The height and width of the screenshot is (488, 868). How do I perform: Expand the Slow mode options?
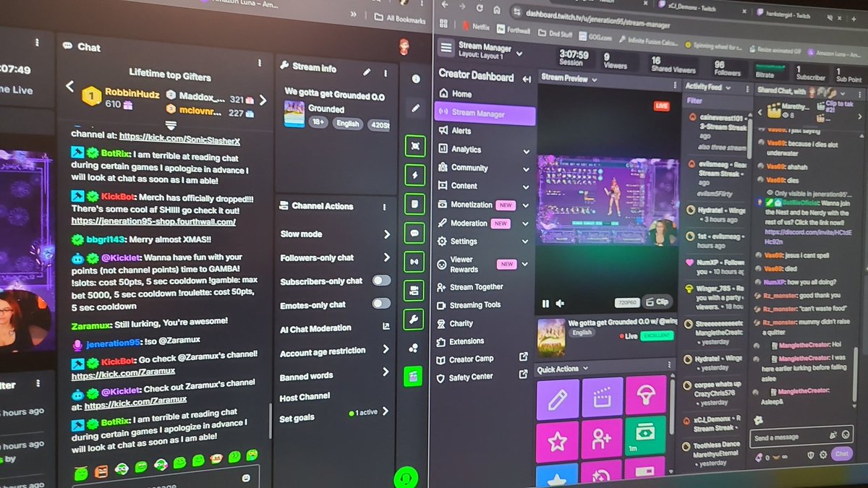386,234
